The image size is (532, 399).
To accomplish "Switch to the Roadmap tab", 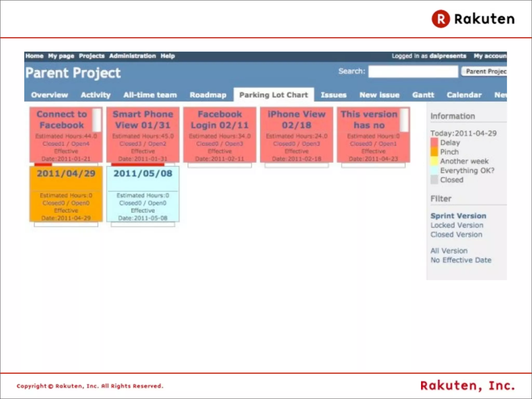I will (208, 95).
